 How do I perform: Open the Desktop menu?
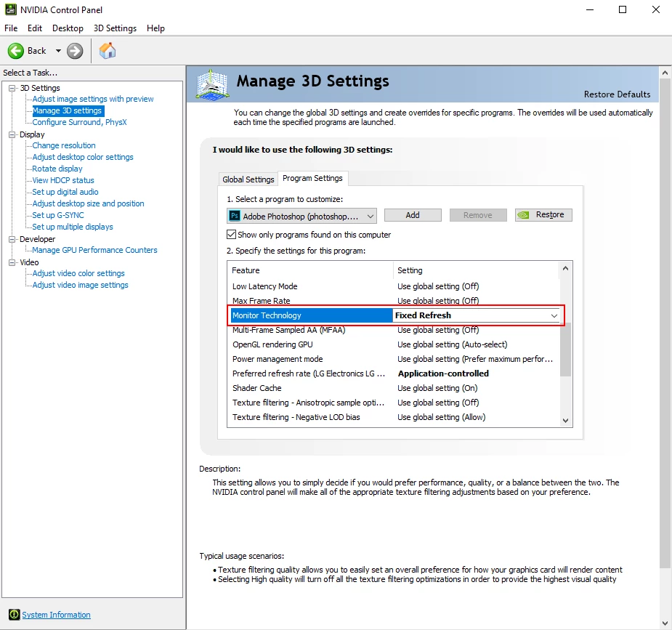(x=68, y=28)
